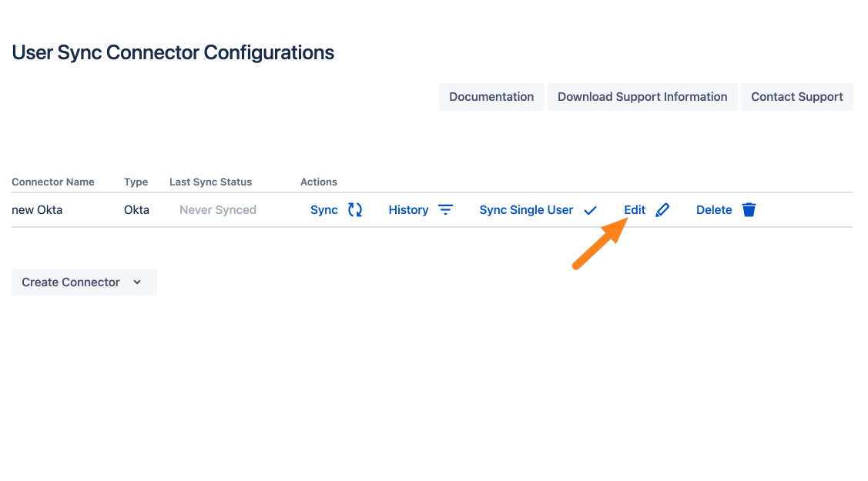Click the Connector Name column header

point(53,182)
